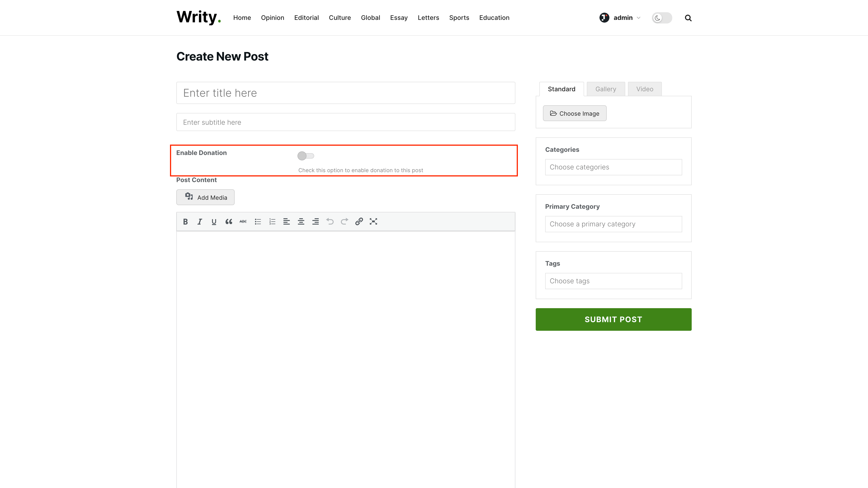Switch on dark mode toggle
Image resolution: width=868 pixels, height=488 pixels.
click(x=662, y=18)
